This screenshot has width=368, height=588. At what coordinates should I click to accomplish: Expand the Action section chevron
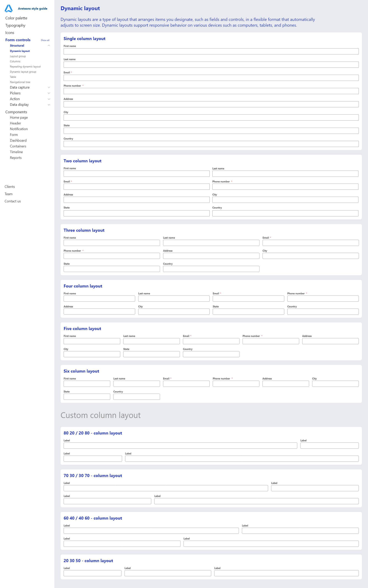(x=49, y=99)
